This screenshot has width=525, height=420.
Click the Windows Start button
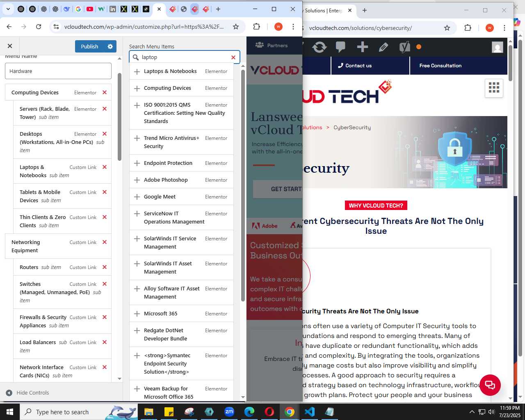click(x=10, y=412)
